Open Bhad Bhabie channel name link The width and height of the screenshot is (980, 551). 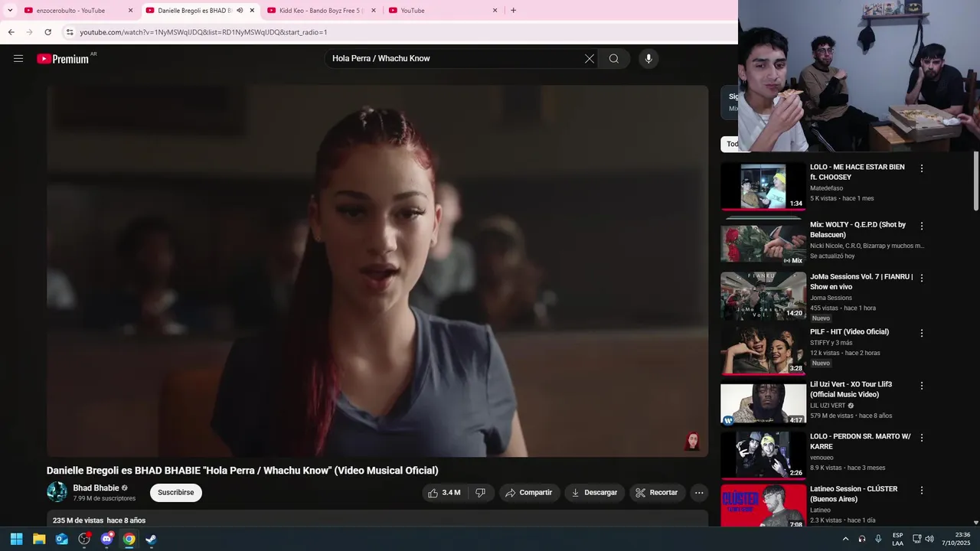click(x=96, y=488)
